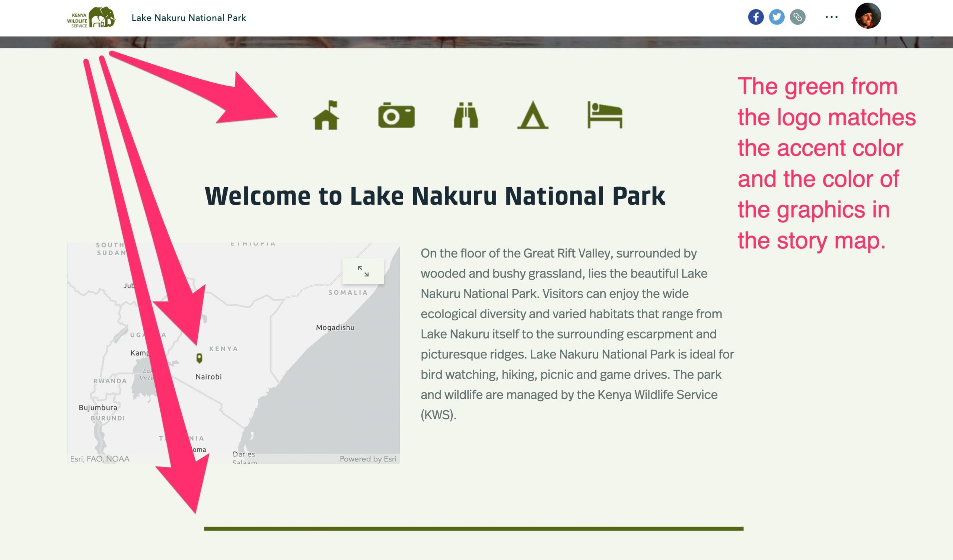Click the Welcome to Lake Nakuru National Park heading

(435, 196)
